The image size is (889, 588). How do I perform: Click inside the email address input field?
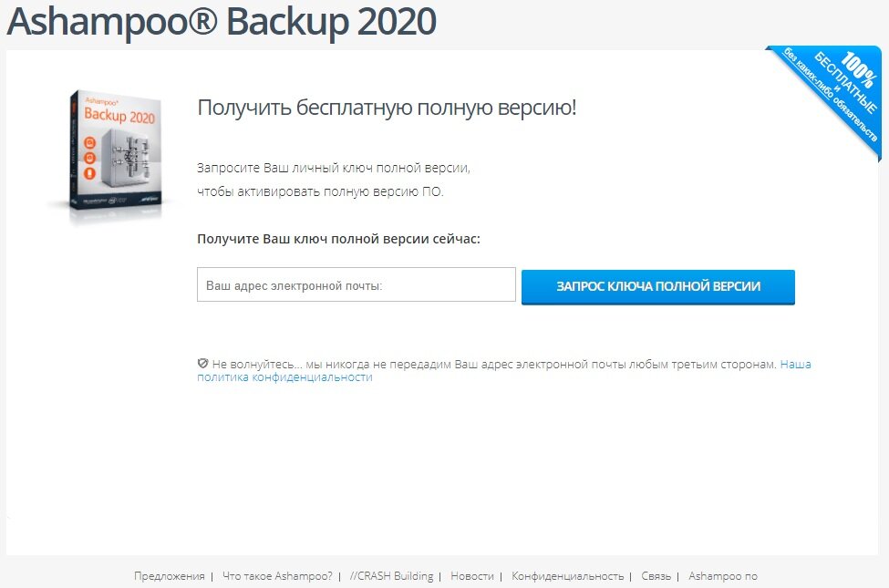click(x=356, y=284)
